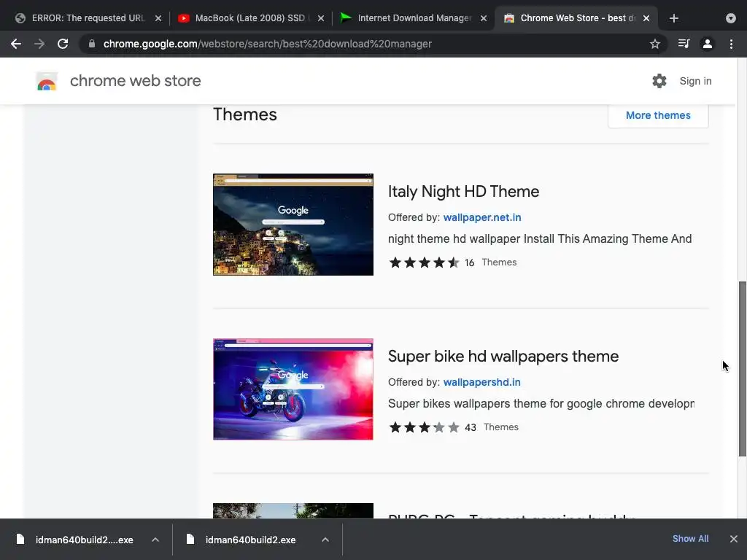The image size is (747, 560).
Task: Close the Chrome Web Store tab
Action: point(646,18)
